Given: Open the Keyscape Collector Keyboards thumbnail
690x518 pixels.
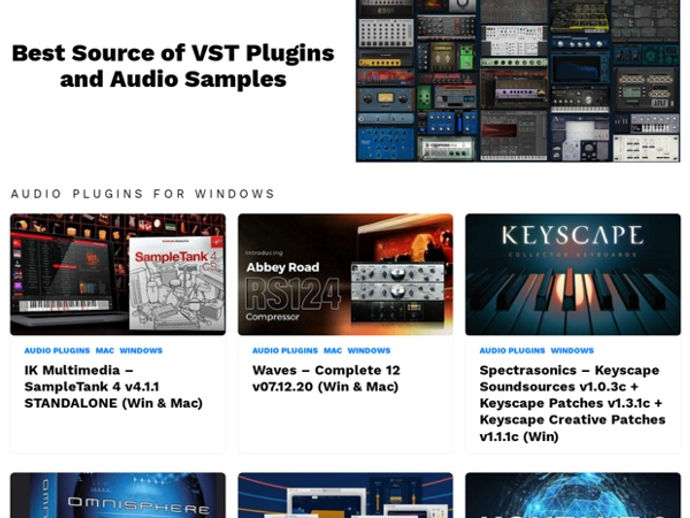Looking at the screenshot, I should 573,274.
